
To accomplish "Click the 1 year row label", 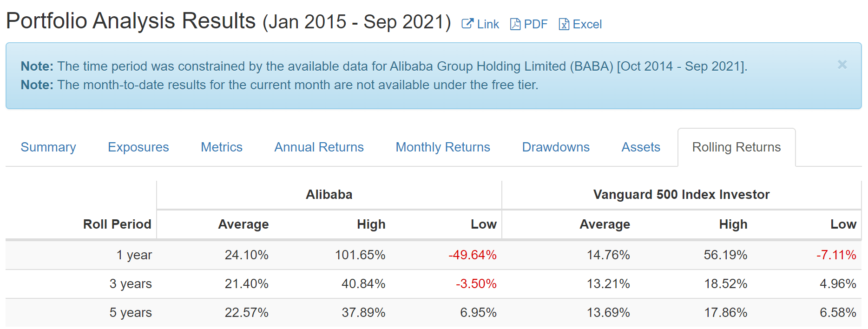I will [x=134, y=255].
